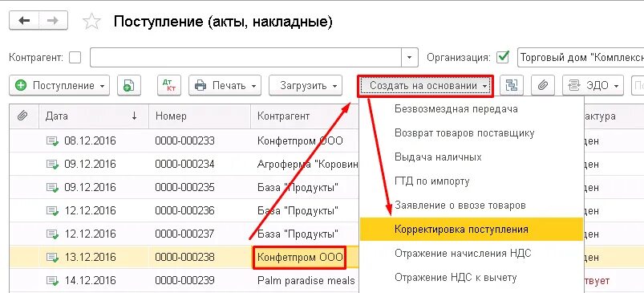Click the paperclip column header icon
Screen dimensions: 644x293
tap(22, 116)
